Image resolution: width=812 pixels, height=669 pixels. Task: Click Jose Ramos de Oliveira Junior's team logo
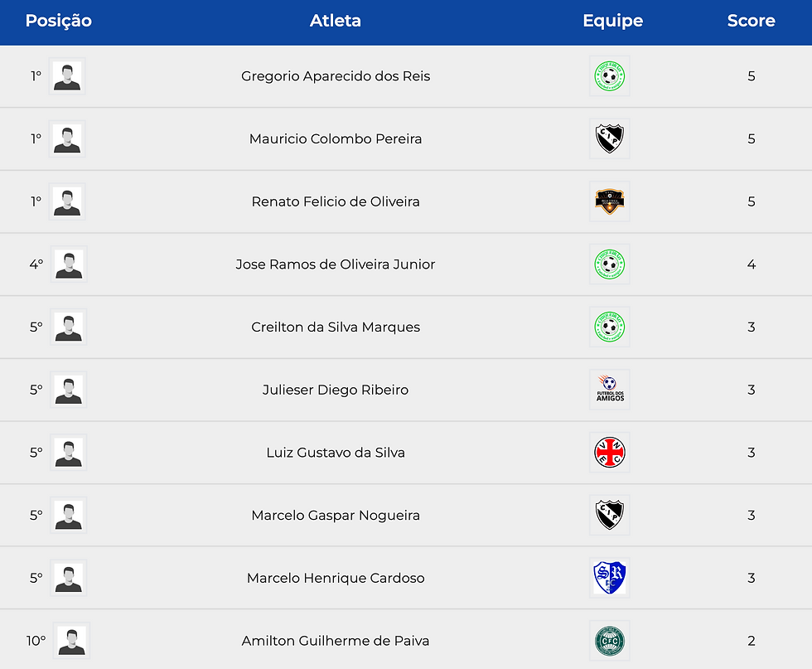609,264
